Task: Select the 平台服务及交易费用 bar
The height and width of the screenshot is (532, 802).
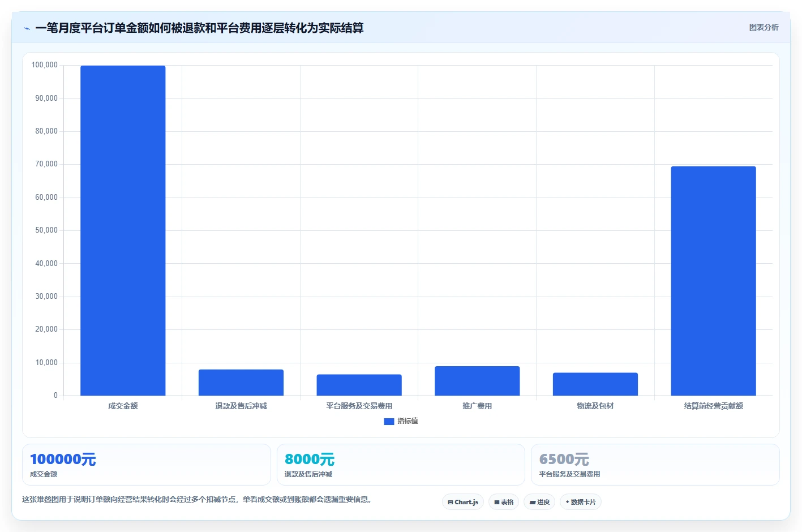Action: [x=359, y=385]
